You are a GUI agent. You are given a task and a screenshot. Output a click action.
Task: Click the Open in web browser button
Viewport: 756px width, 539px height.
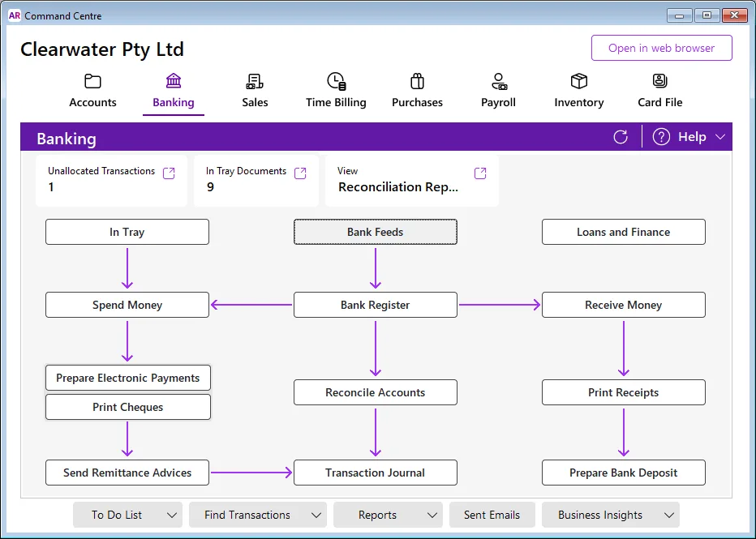click(661, 48)
